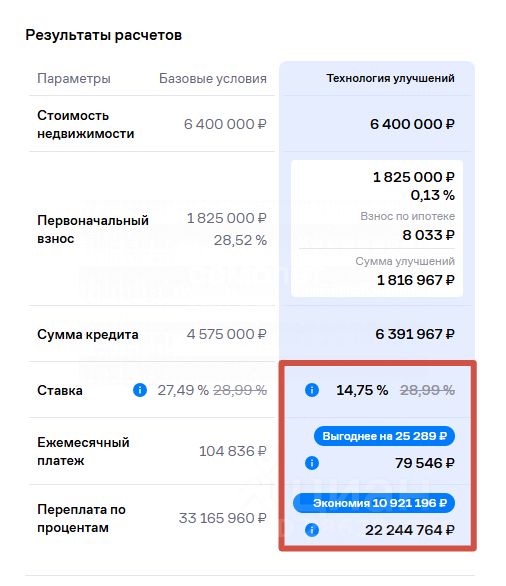Click the Экономия 10 921 196 ₽ badge

point(374,503)
